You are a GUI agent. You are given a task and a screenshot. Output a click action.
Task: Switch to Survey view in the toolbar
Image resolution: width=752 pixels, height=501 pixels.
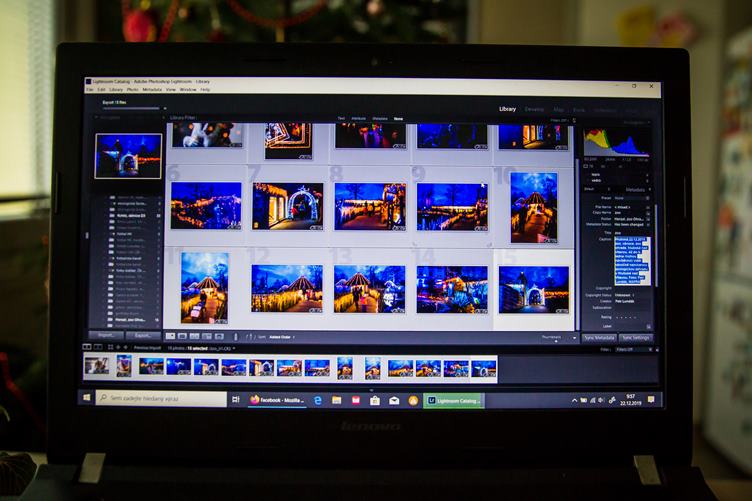click(x=207, y=337)
